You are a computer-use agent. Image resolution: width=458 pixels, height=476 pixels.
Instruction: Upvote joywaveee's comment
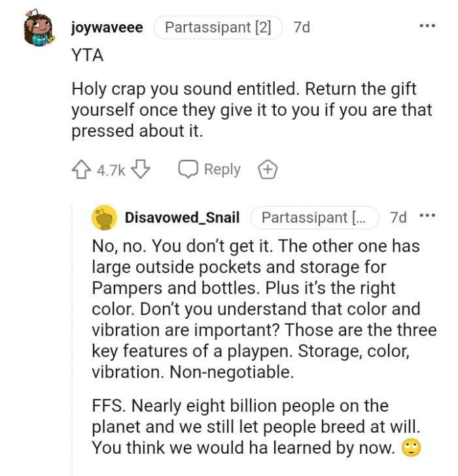coord(81,170)
